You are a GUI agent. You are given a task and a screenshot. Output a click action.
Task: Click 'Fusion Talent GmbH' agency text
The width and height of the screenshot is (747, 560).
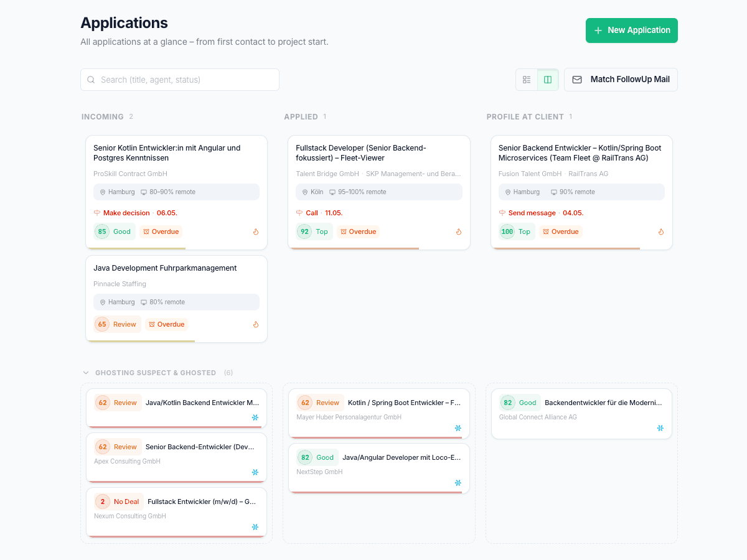click(x=530, y=174)
